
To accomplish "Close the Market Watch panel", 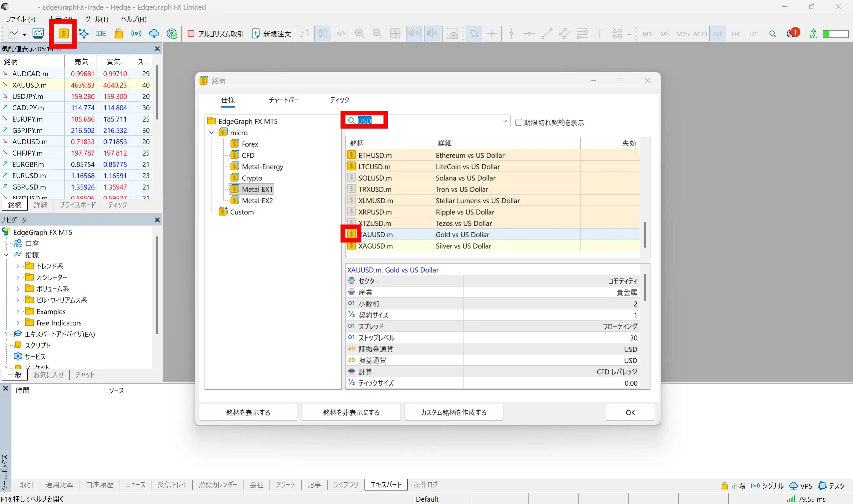I will [x=157, y=49].
